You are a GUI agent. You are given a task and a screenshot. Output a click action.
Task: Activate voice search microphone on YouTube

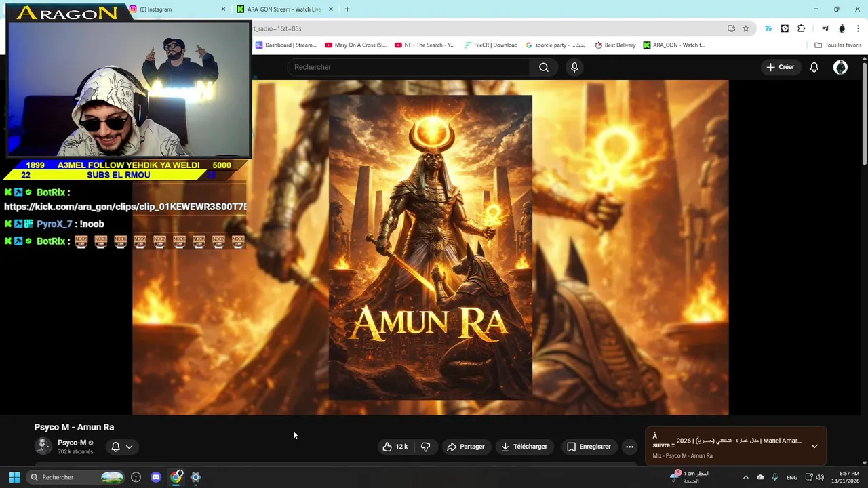[x=574, y=67]
